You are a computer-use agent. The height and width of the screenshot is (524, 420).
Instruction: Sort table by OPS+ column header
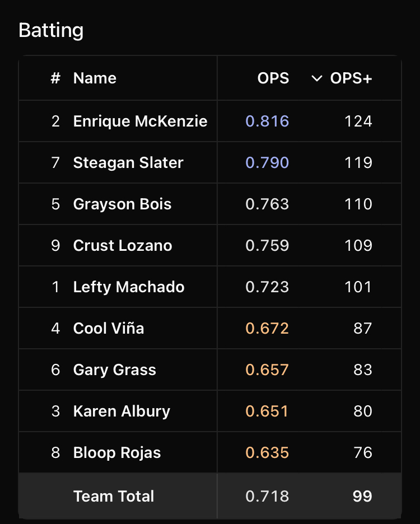pyautogui.click(x=351, y=78)
